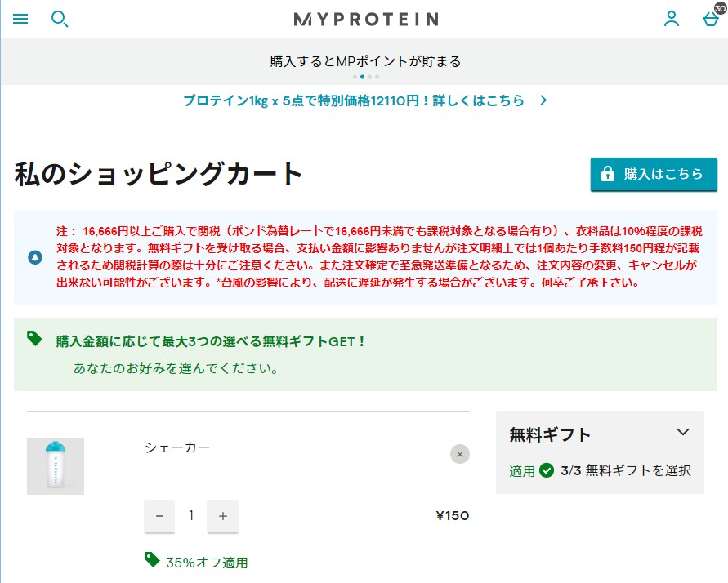728x583 pixels.
Task: Open the account profile icon
Action: point(672,19)
